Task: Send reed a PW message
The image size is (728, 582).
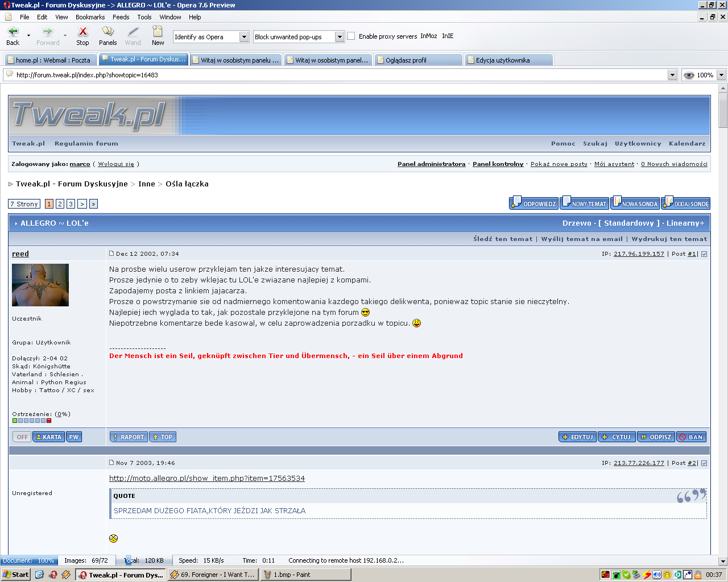Action: 74,437
